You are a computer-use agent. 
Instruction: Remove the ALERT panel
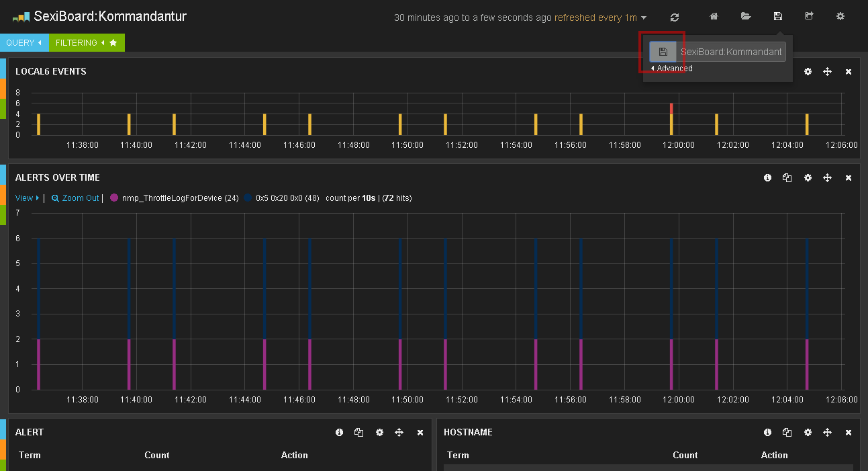pyautogui.click(x=420, y=433)
